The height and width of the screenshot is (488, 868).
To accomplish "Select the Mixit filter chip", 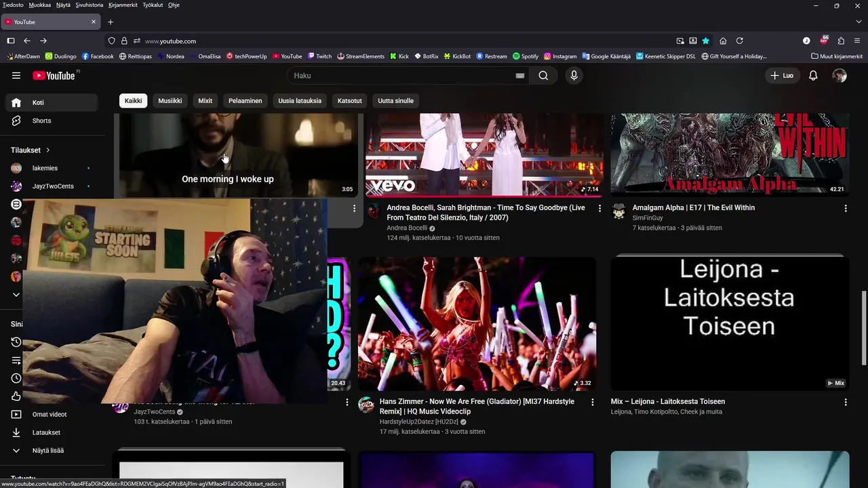I will (x=205, y=100).
